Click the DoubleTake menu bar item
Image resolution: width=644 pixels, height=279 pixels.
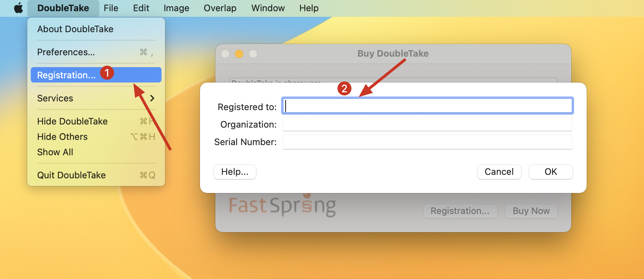[x=63, y=8]
